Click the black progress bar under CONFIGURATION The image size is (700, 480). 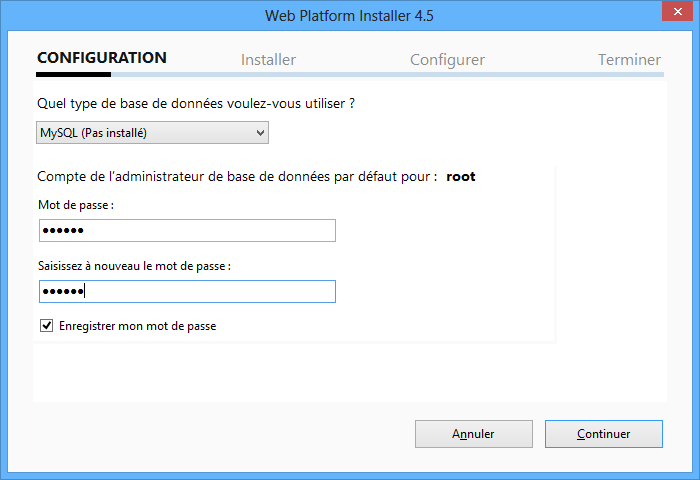tap(74, 74)
